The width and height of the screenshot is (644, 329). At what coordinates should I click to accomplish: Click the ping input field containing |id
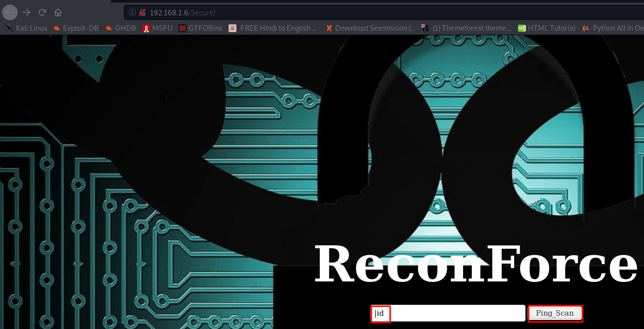pyautogui.click(x=448, y=313)
